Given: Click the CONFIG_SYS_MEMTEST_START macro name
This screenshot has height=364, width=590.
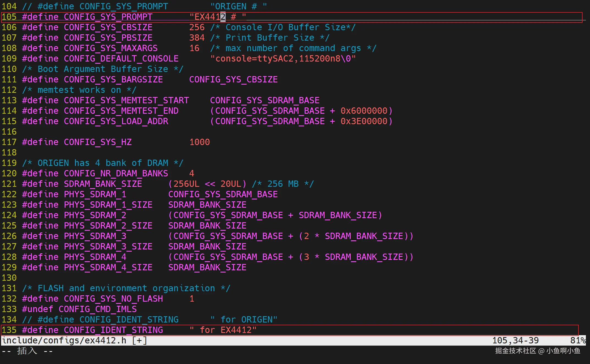Looking at the screenshot, I should tap(126, 100).
